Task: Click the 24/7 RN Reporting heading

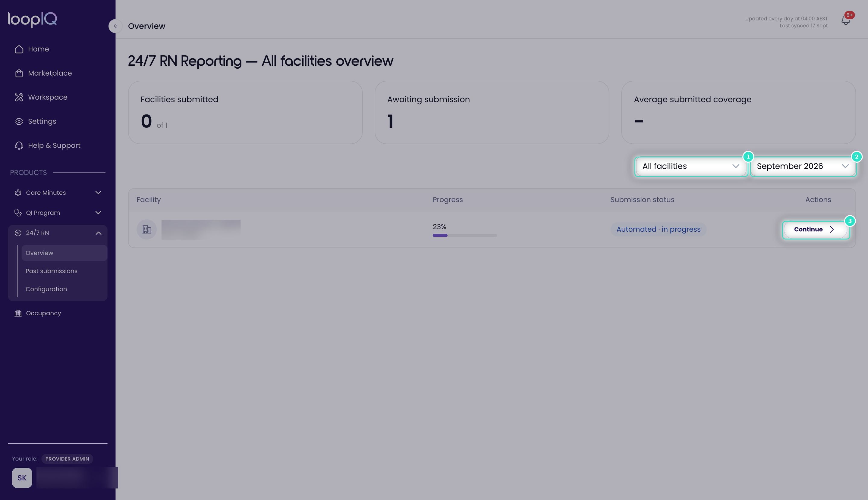Action: [x=260, y=61]
